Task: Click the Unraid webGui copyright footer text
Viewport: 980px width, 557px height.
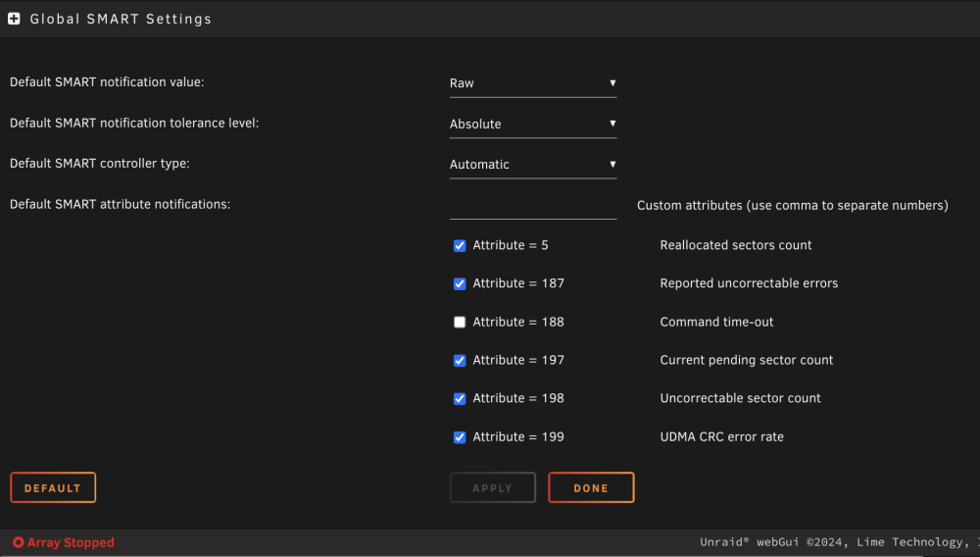Action: coord(840,542)
